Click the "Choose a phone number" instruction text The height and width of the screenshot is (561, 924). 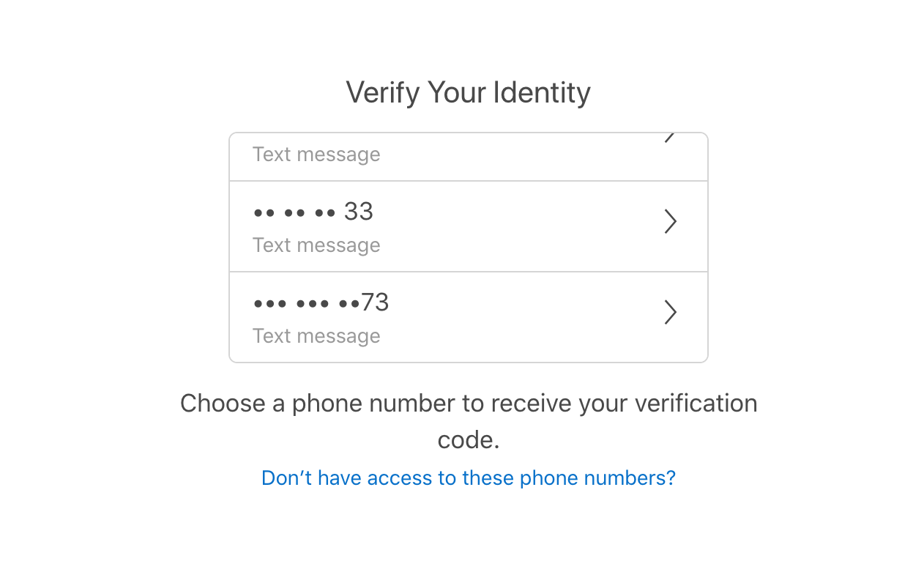(x=469, y=421)
